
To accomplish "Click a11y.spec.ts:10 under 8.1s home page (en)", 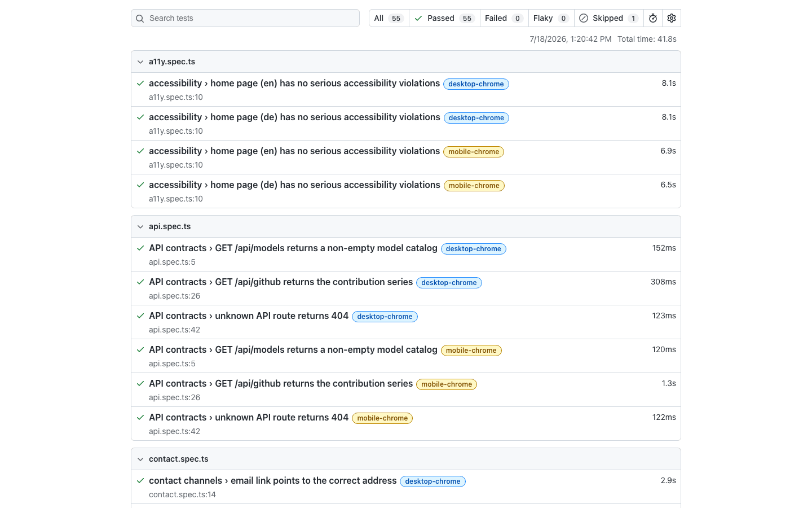I will click(x=176, y=97).
